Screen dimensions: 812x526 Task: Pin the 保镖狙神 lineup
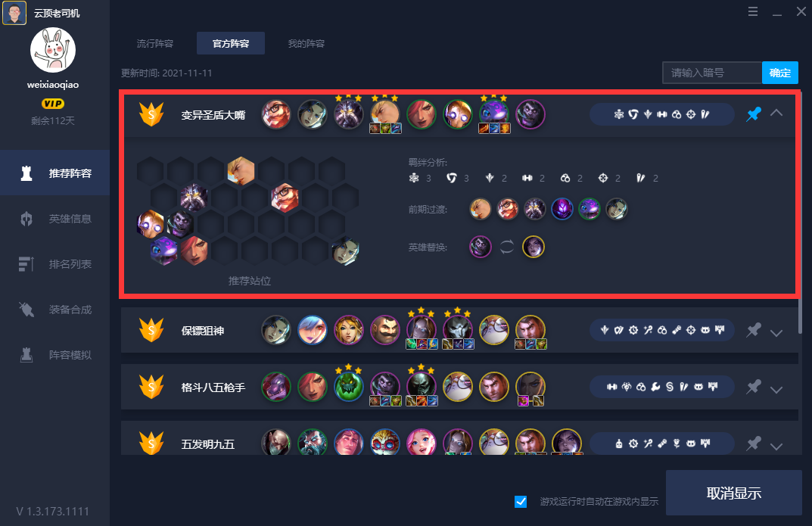click(754, 330)
